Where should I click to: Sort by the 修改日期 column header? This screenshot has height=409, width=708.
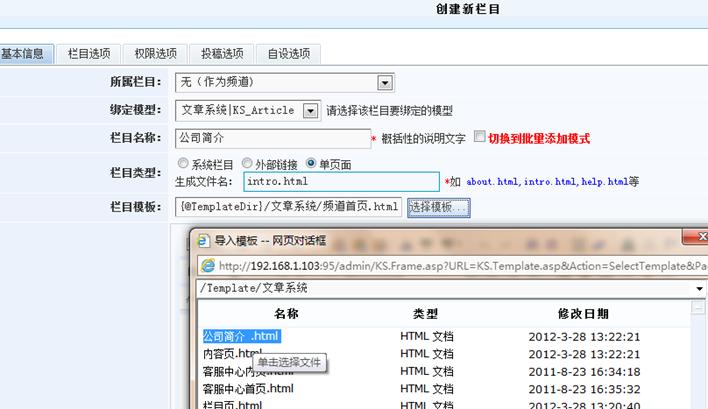(583, 314)
